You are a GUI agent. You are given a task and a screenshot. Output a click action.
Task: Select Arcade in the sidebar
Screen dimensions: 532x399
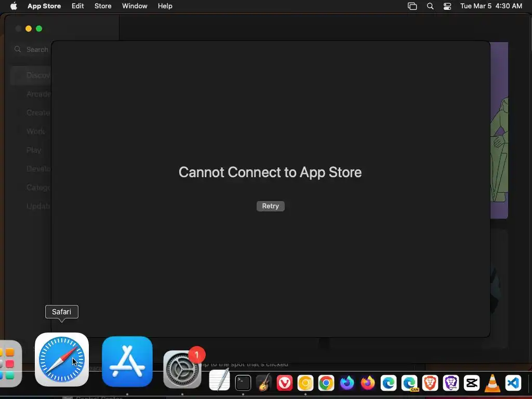coord(31,94)
